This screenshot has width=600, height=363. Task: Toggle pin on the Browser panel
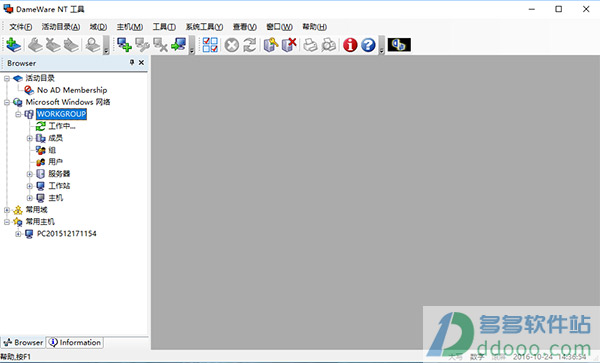tap(132, 62)
